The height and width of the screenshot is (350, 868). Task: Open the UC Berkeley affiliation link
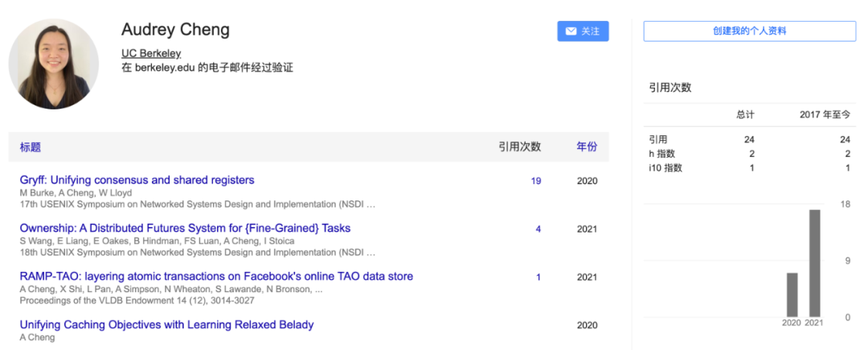[151, 53]
